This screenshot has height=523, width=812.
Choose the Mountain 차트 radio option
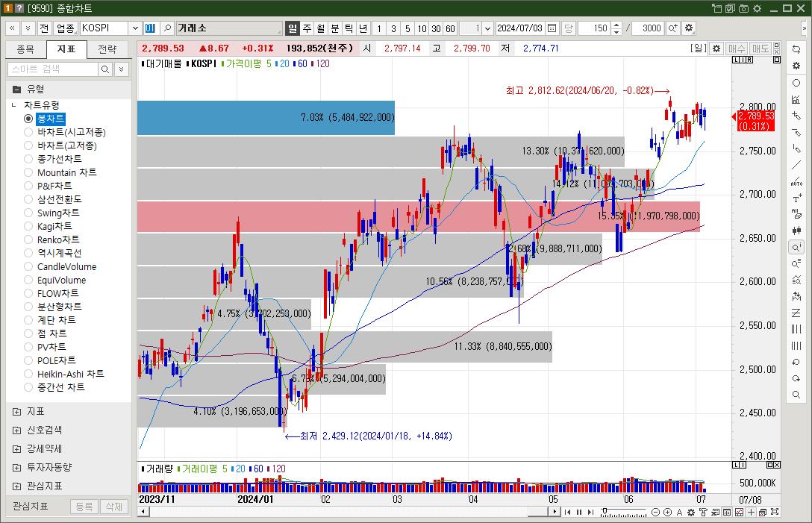[28, 172]
